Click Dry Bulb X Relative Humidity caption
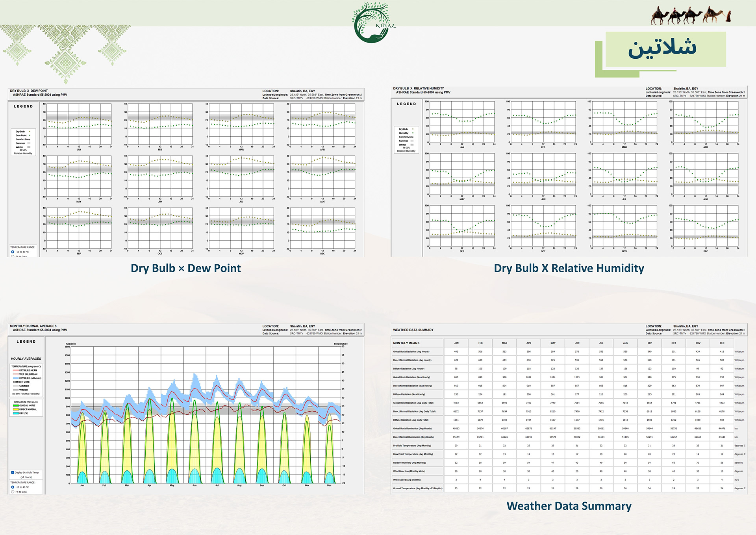This screenshot has height=535, width=756. tap(569, 268)
